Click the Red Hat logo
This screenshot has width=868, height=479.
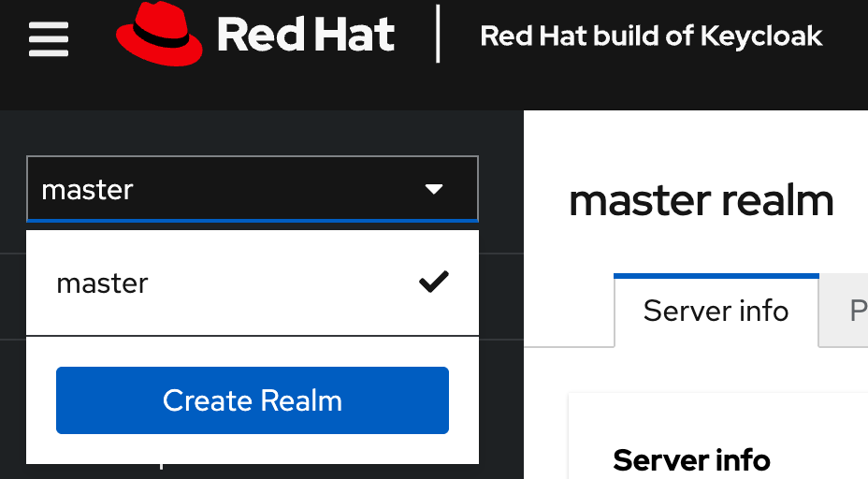[x=255, y=35]
